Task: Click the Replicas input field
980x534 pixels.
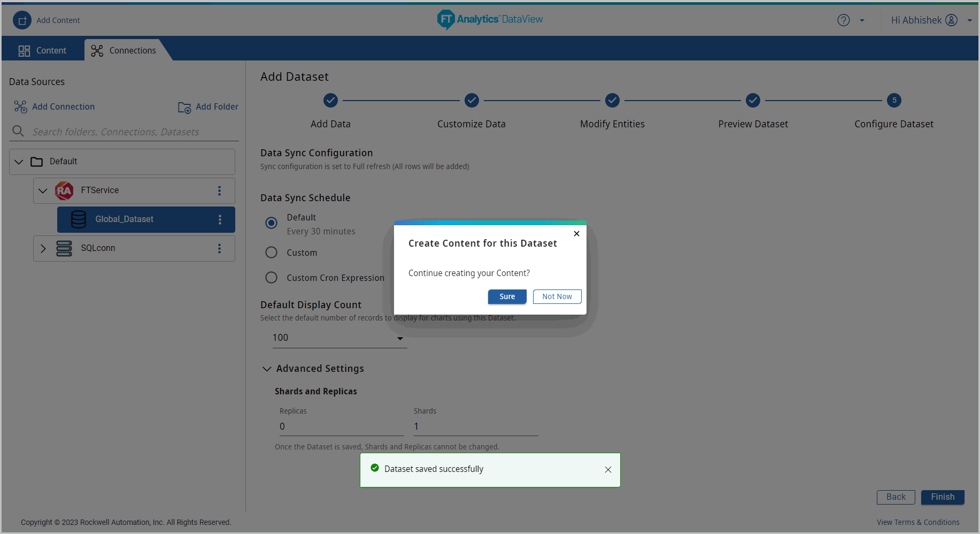Action: [342, 426]
